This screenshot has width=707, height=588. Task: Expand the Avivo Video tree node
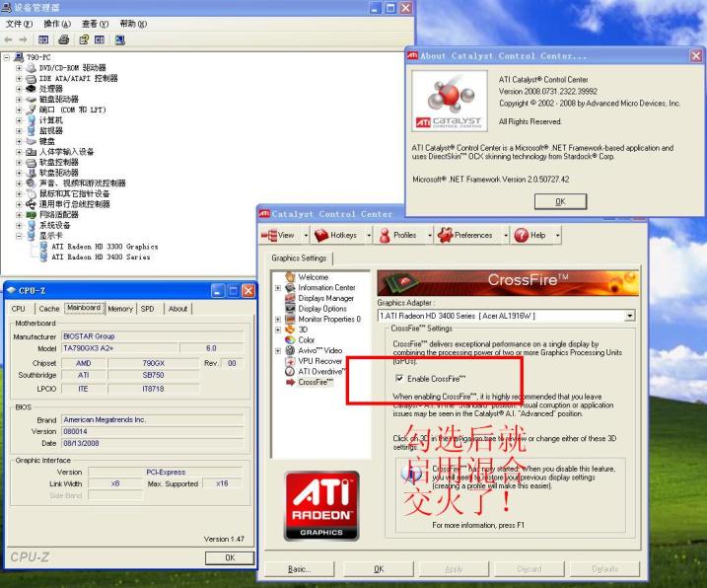[278, 350]
